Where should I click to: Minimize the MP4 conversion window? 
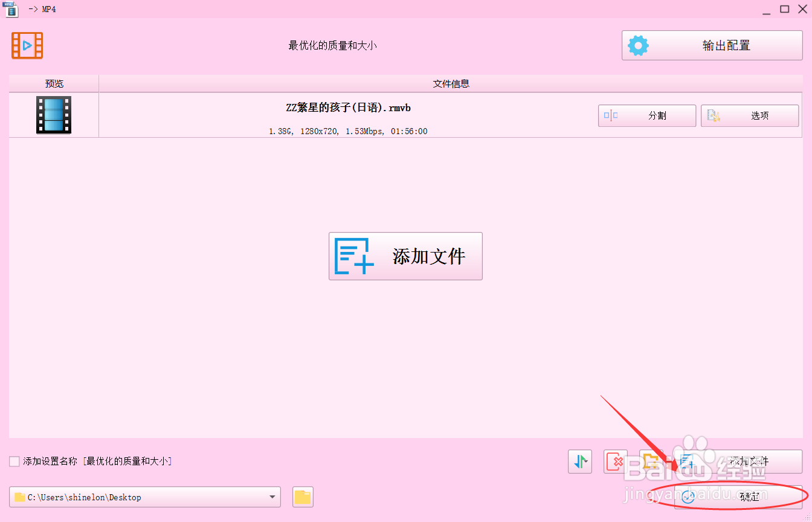pyautogui.click(x=765, y=9)
